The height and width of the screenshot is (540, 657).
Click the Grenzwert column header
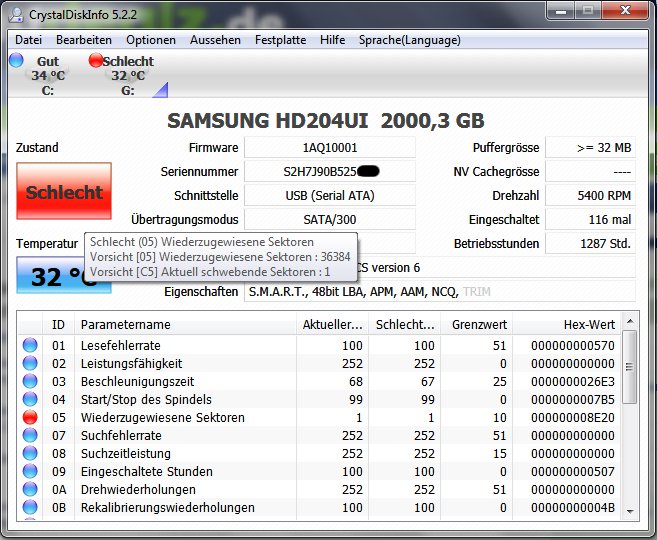(476, 324)
